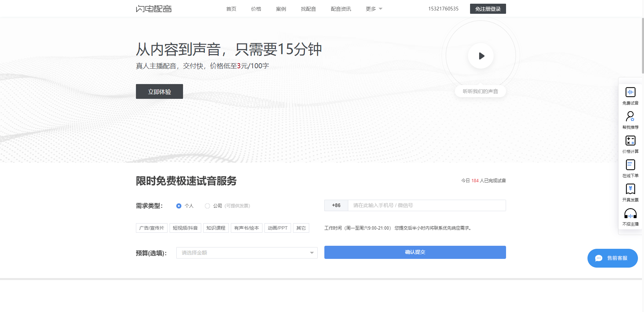Open the 售前客服 chat bubble
This screenshot has height=312, width=644.
[x=612, y=258]
